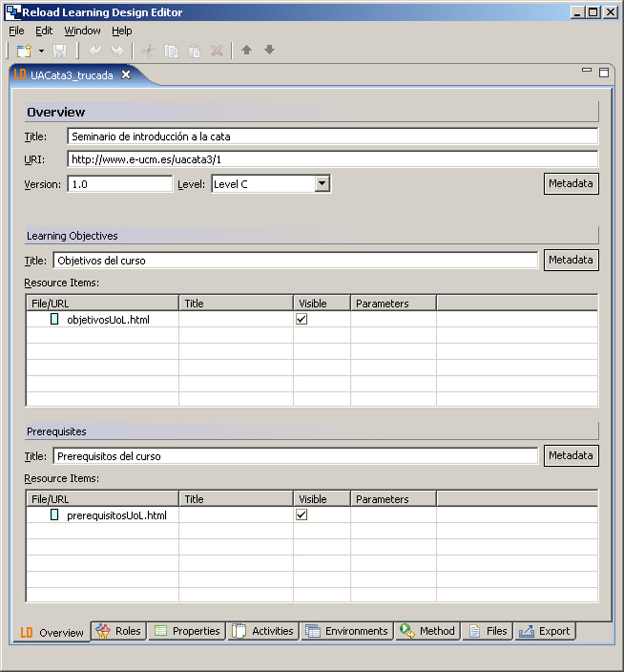Open the Window menu
The width and height of the screenshot is (624, 672).
point(82,31)
